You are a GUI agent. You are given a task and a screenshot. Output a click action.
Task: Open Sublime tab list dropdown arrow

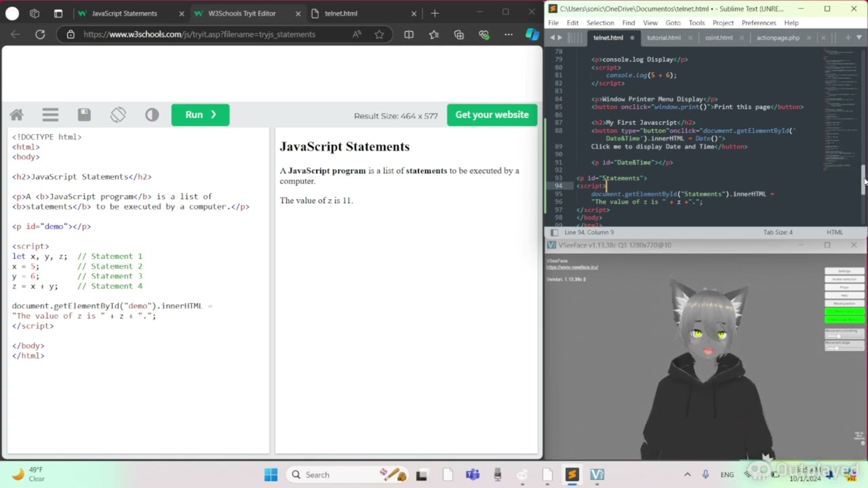click(x=859, y=38)
